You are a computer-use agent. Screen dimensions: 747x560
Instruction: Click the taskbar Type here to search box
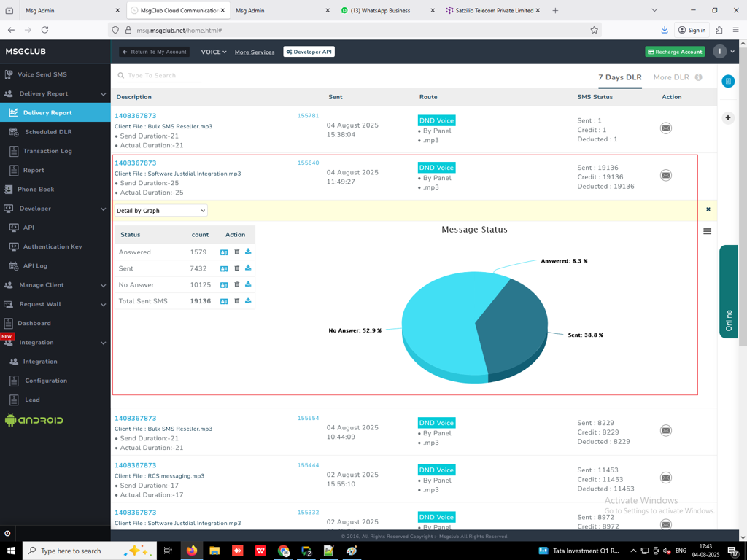pyautogui.click(x=90, y=551)
